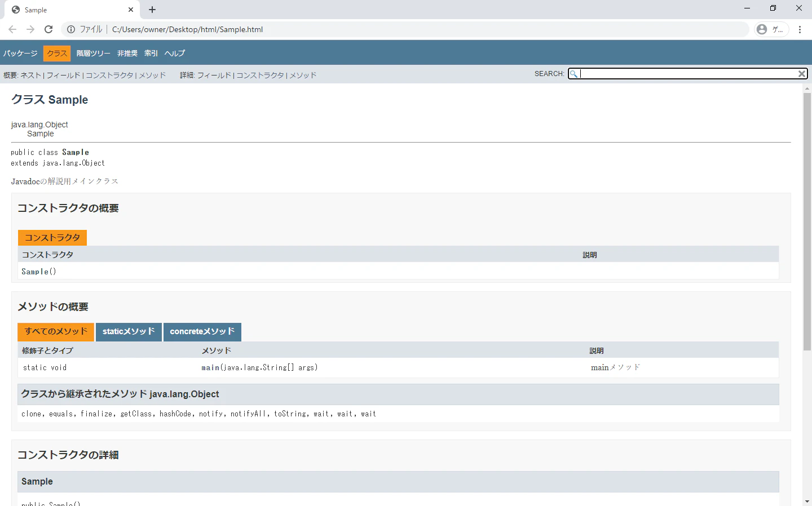Click 'static void' modifier cell
The image size is (812, 506).
tap(45, 367)
